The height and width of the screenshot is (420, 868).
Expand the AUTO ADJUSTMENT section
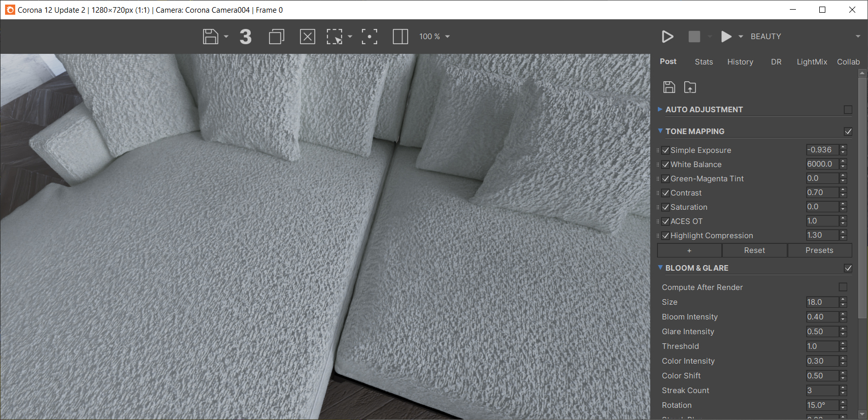[660, 109]
